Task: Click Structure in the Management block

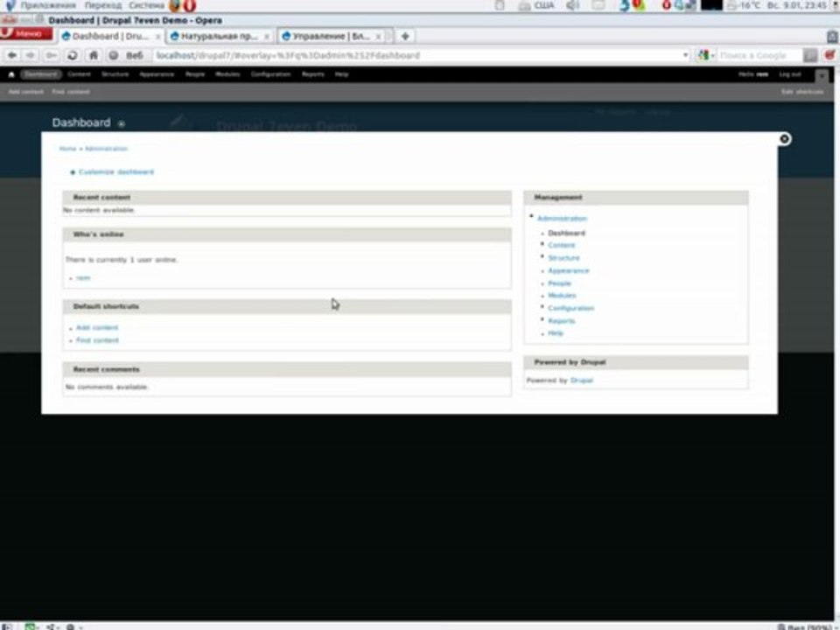Action: point(563,257)
